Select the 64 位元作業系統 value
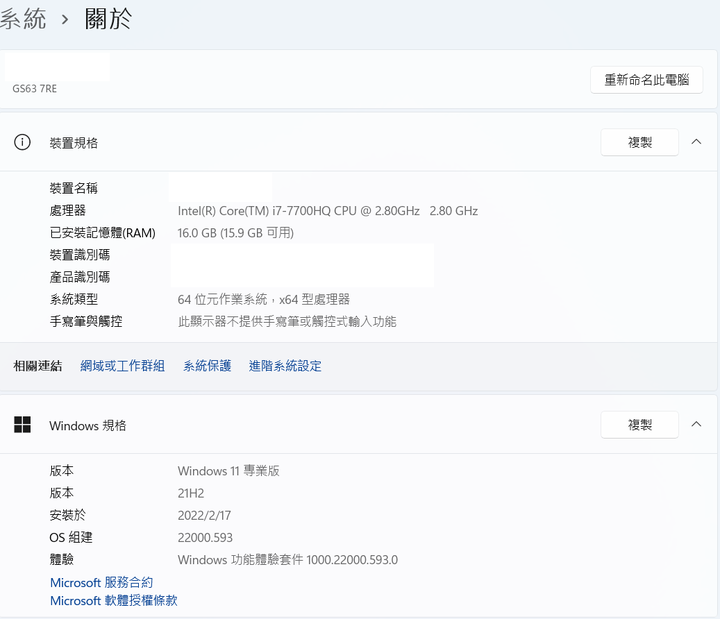Screen dimensions: 720x619 (264, 299)
